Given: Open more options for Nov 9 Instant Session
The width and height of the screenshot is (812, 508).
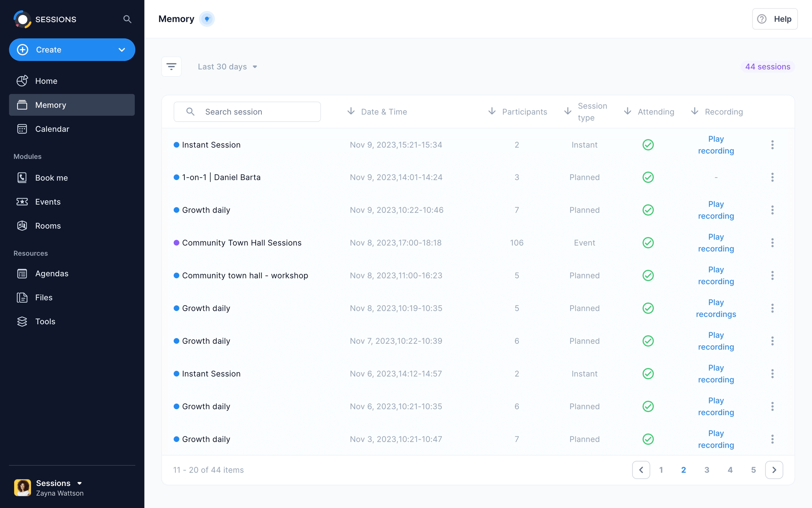Looking at the screenshot, I should tap(772, 145).
